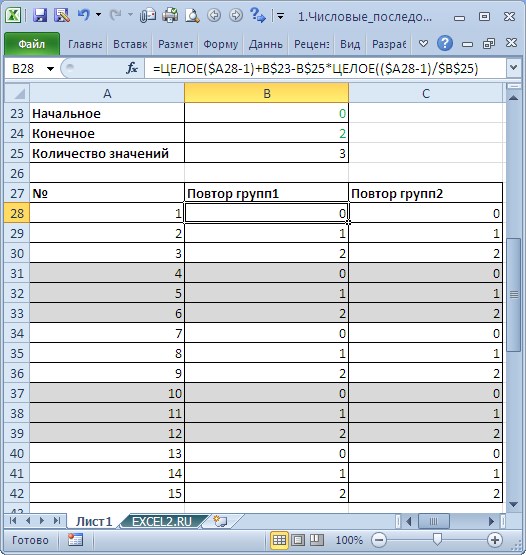
Task: Click the vertical scrollbar thumb
Action: [x=514, y=295]
